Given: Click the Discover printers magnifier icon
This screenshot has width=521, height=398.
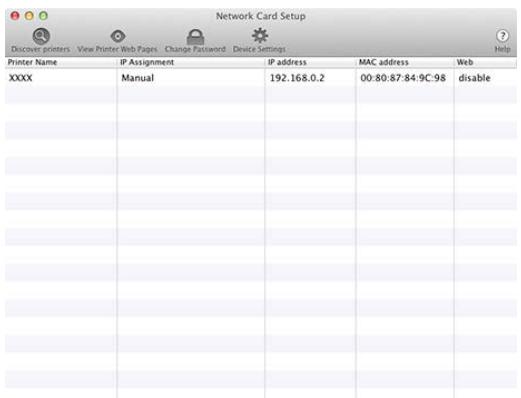Looking at the screenshot, I should 41,36.
